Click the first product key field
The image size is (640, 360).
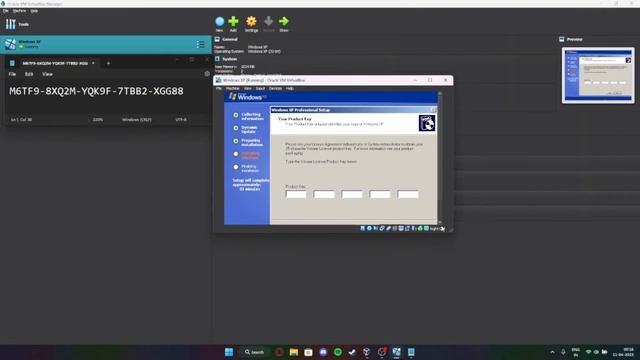click(296, 195)
